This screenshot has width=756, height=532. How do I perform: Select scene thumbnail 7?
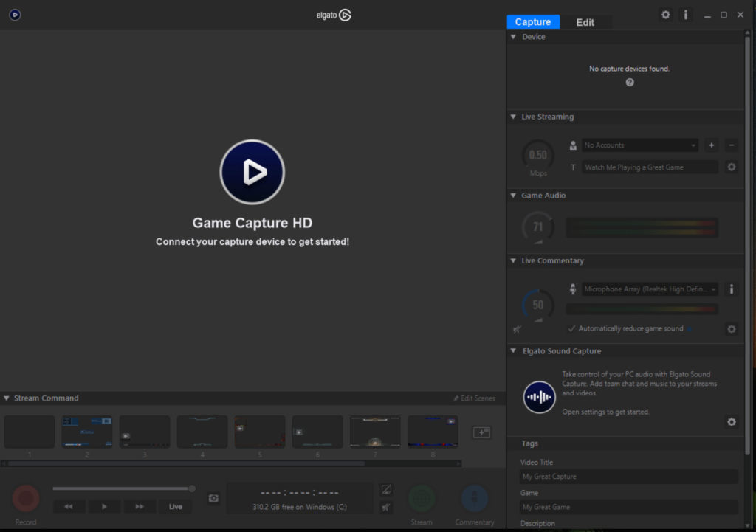click(375, 432)
